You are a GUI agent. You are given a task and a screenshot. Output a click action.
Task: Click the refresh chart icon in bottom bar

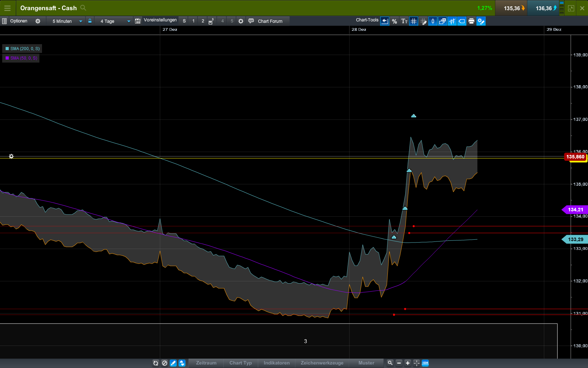156,363
